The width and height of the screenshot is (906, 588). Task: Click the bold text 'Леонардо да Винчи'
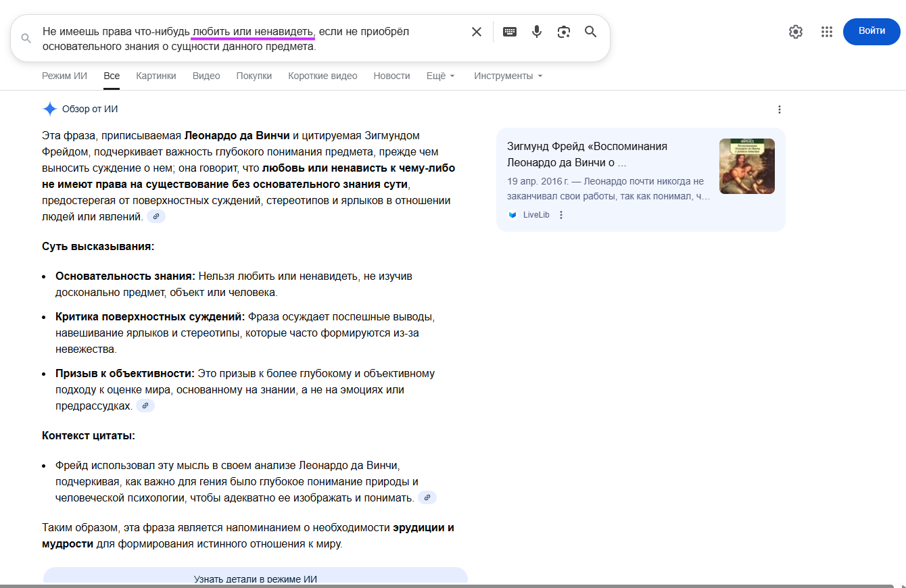237,135
